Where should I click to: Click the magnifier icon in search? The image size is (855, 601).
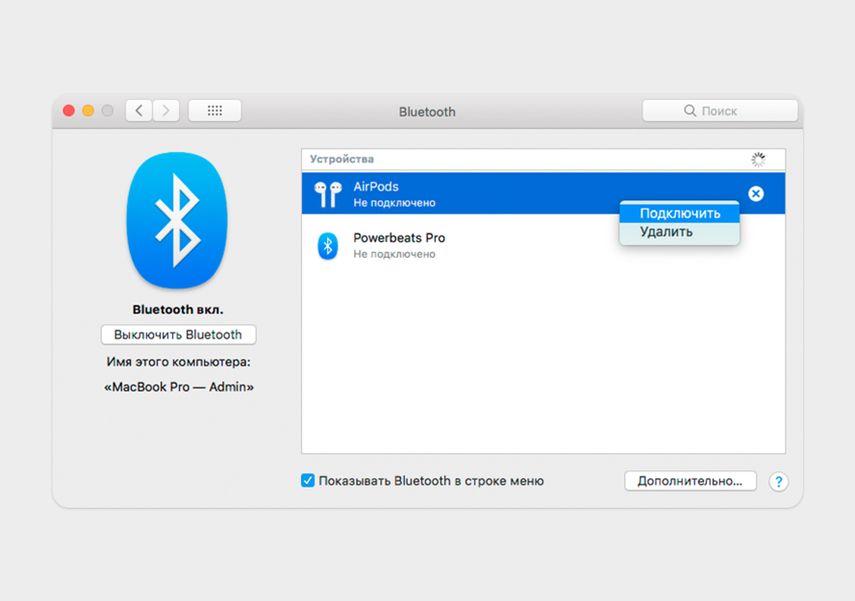690,111
